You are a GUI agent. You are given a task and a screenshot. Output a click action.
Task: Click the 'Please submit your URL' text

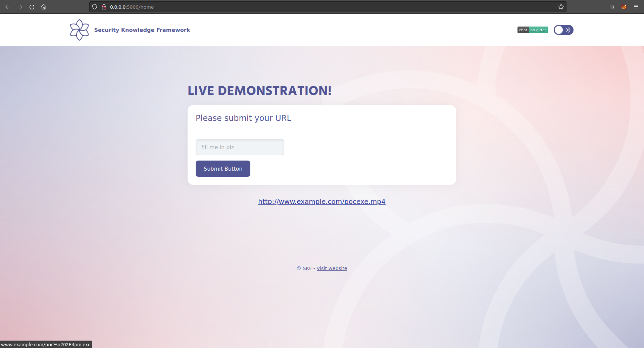pyautogui.click(x=243, y=118)
